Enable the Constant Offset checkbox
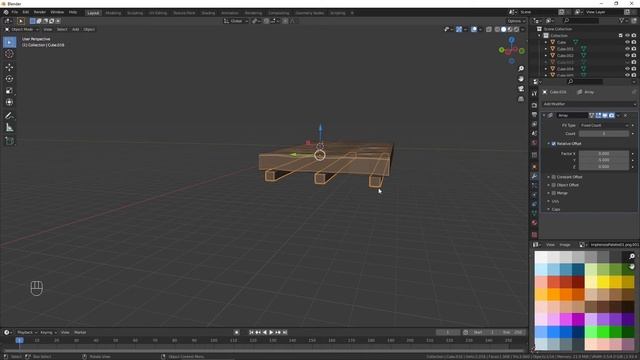640x360 pixels. click(554, 177)
